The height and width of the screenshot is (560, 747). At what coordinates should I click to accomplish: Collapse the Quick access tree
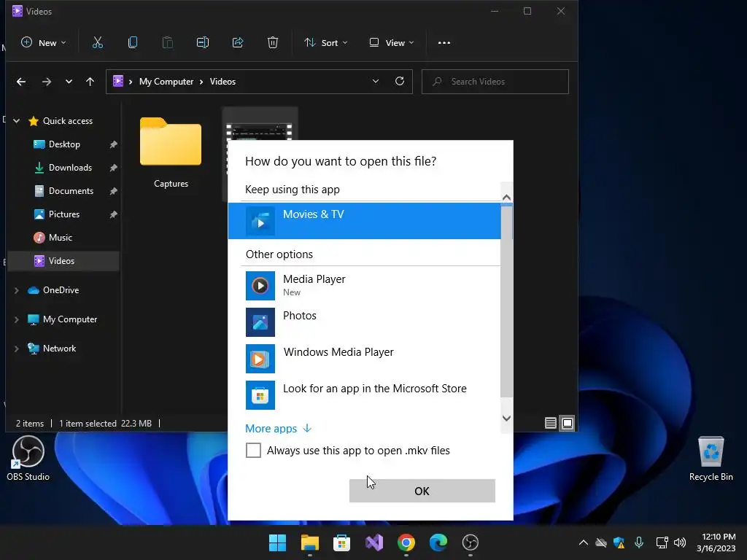click(x=17, y=121)
